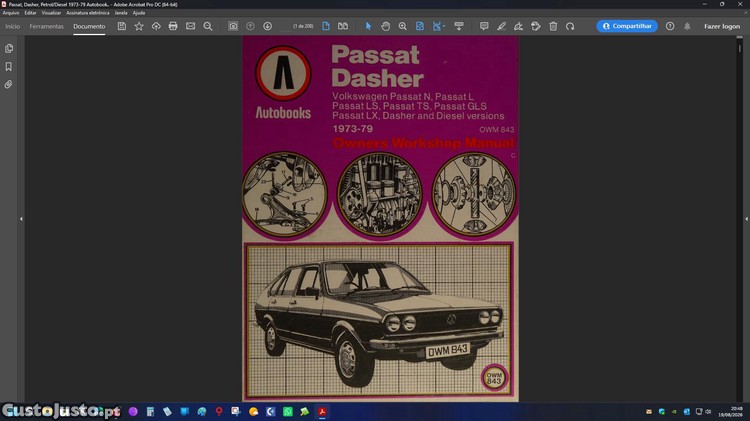The image size is (750, 421).
Task: Open the bookmarks panel icon
Action: tap(9, 66)
